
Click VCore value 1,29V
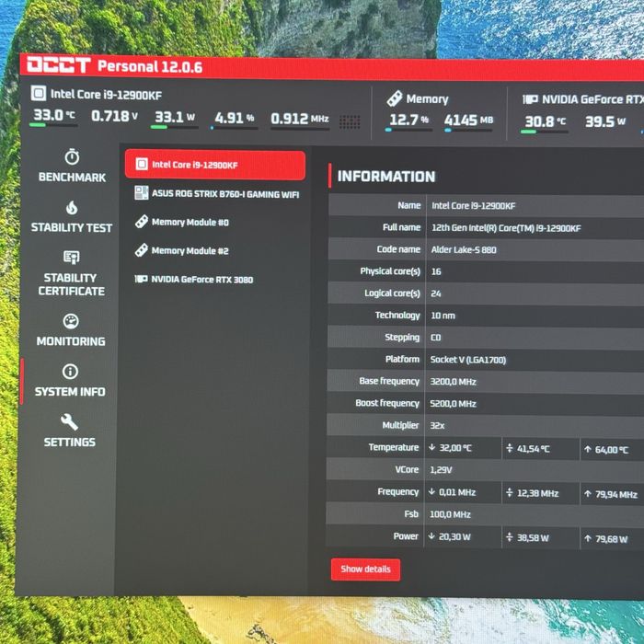441,470
